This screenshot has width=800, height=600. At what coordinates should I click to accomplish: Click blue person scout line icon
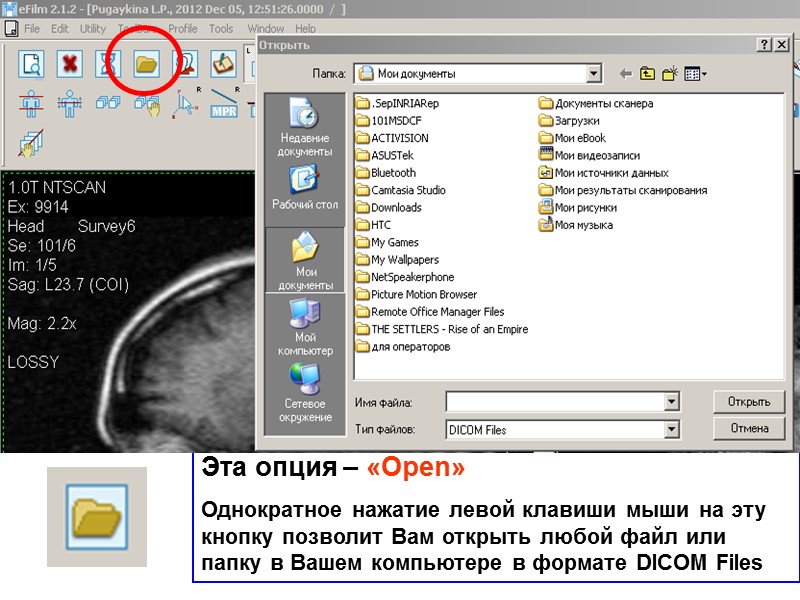click(x=70, y=104)
